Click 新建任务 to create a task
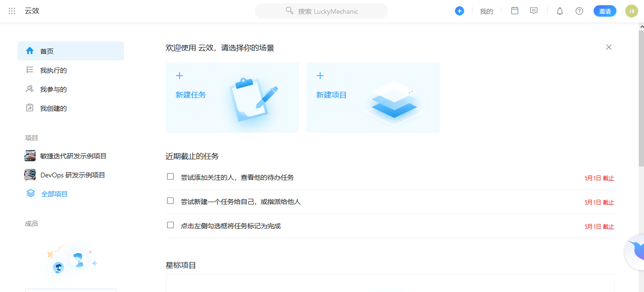Viewport: 644px width, 292px height. click(x=191, y=95)
